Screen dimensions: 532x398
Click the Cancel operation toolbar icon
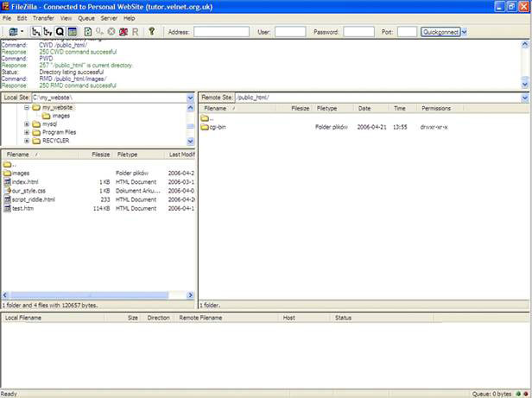[111, 32]
